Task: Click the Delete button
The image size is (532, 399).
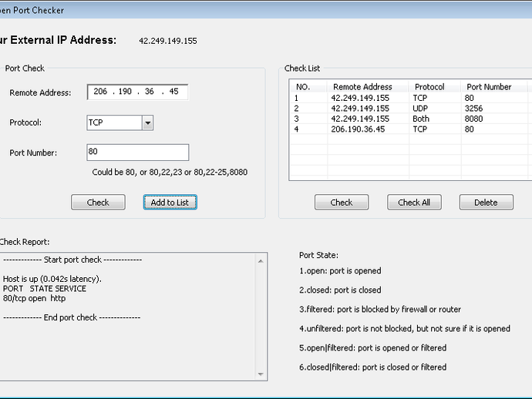Action: point(487,203)
